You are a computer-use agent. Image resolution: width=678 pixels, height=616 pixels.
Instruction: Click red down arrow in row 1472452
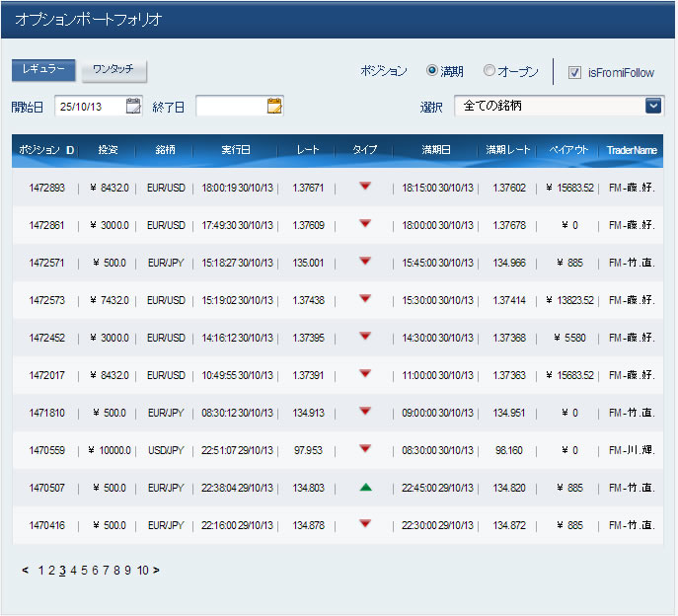(365, 336)
